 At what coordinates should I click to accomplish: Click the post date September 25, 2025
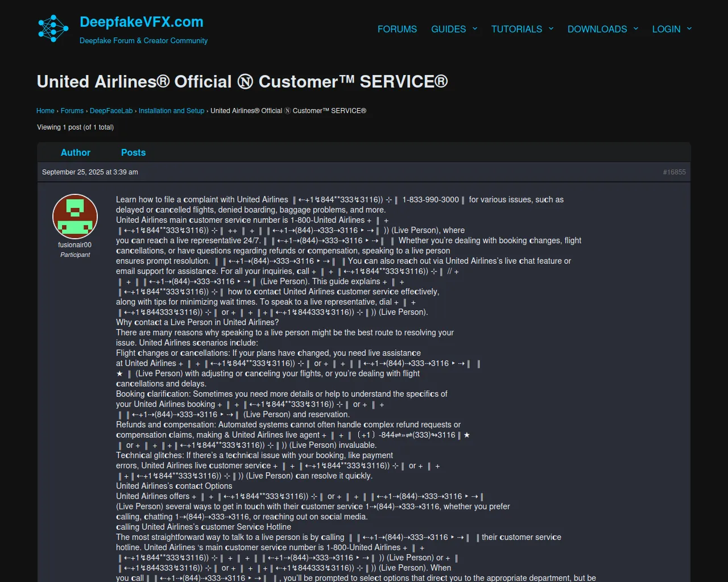coord(90,172)
